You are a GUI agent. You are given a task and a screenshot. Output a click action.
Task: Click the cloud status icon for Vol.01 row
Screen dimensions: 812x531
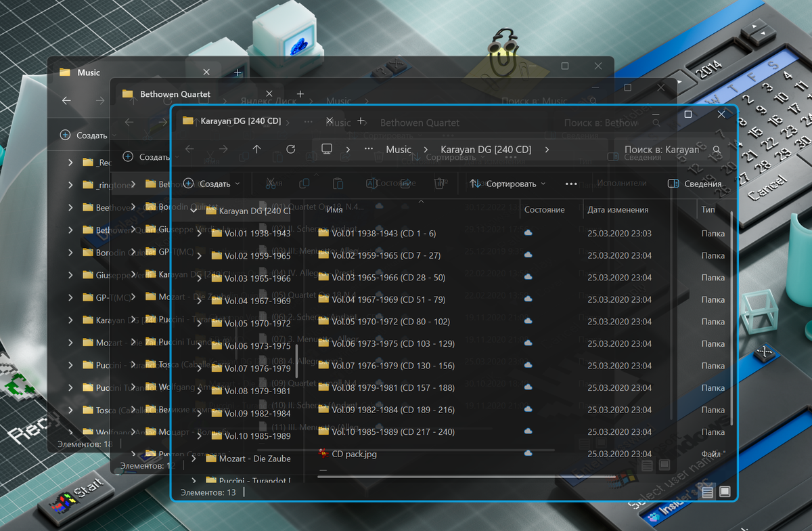528,233
